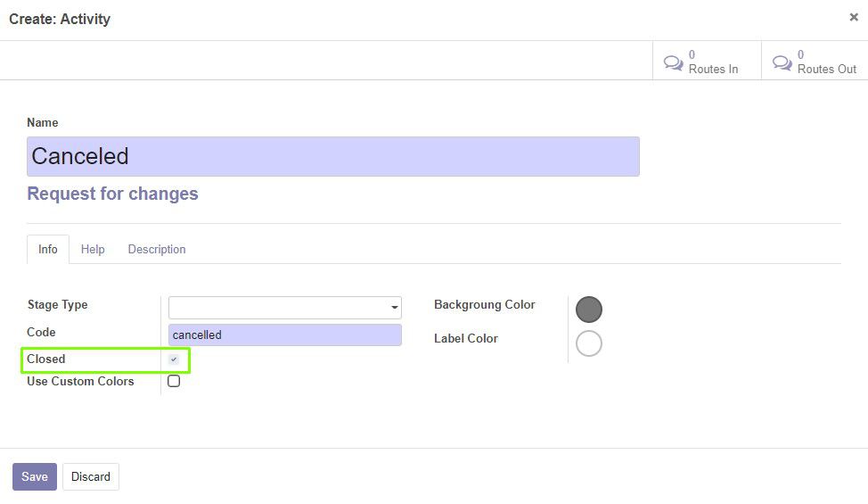The height and width of the screenshot is (504, 868).
Task: Click the Stage Type dropdown arrow
Action: 394,308
